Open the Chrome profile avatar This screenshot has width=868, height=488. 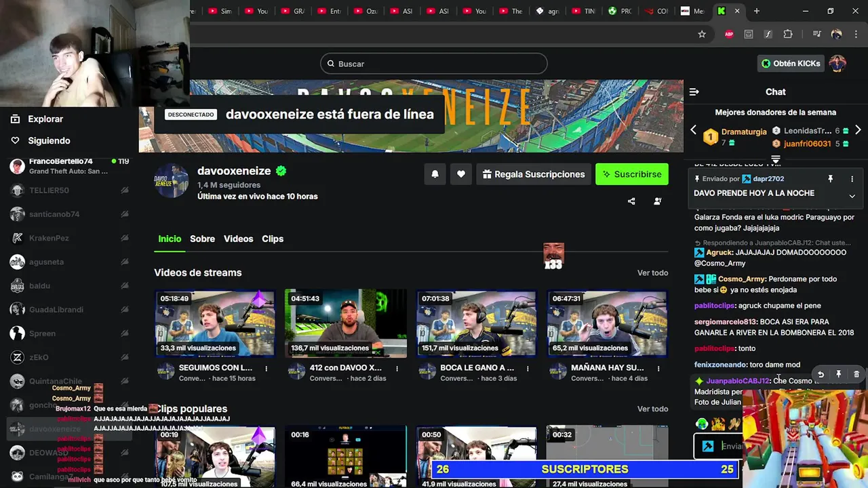click(x=837, y=34)
